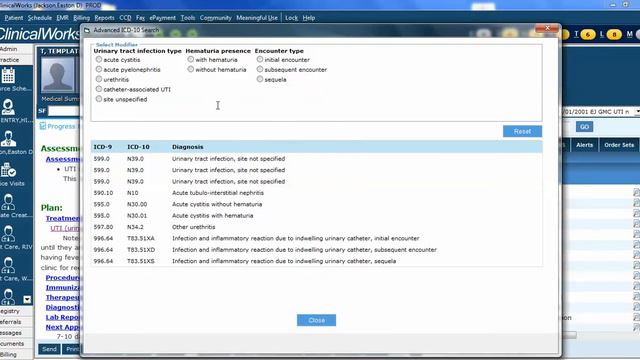Select sequela encounter type
The height and width of the screenshot is (360, 640).
click(260, 79)
